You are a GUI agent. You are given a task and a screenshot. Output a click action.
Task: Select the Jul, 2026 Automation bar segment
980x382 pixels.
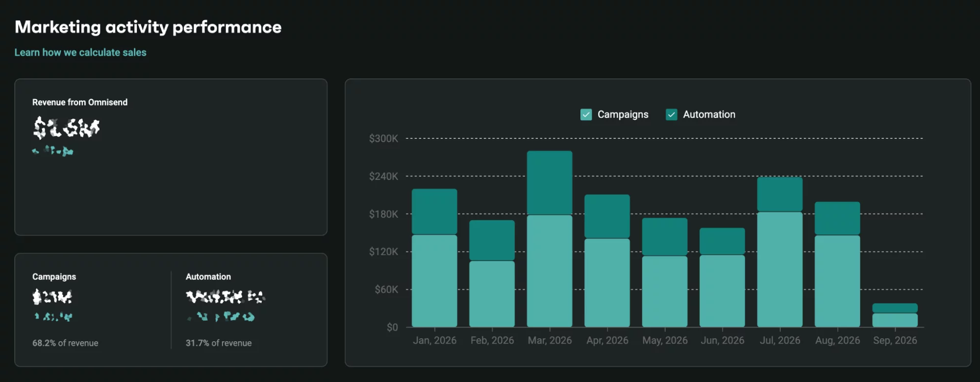click(x=779, y=194)
